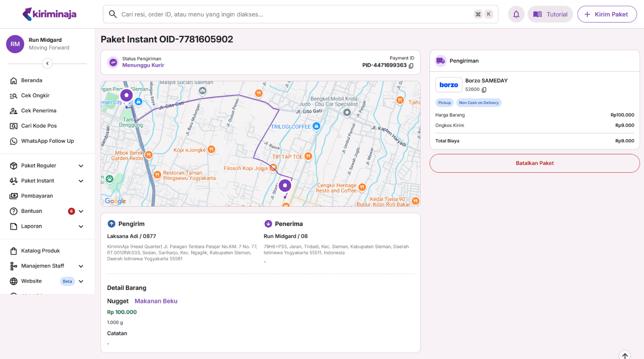Viewport: 644px width, 359px height.
Task: Open WhatsApp Follow Up
Action: 47,141
